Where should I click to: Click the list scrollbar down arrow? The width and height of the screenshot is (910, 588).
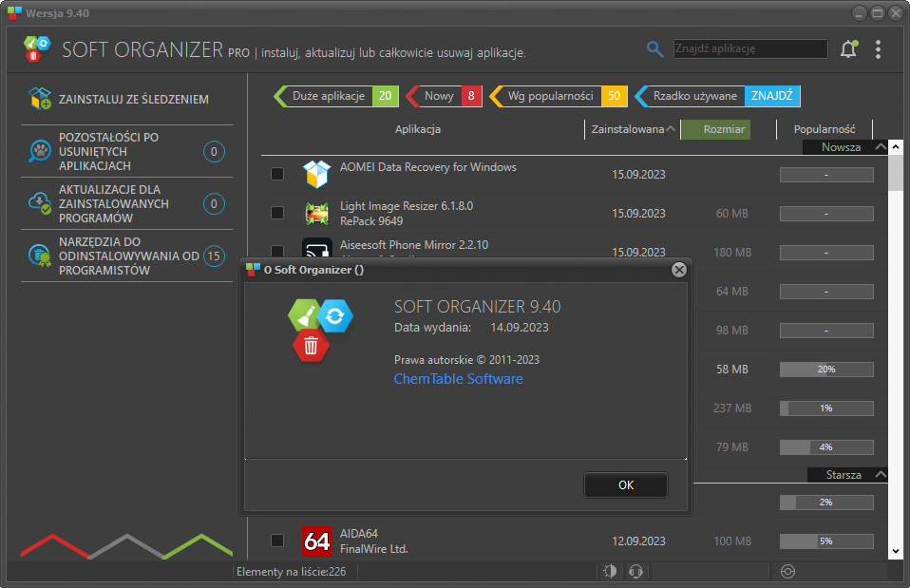click(895, 552)
